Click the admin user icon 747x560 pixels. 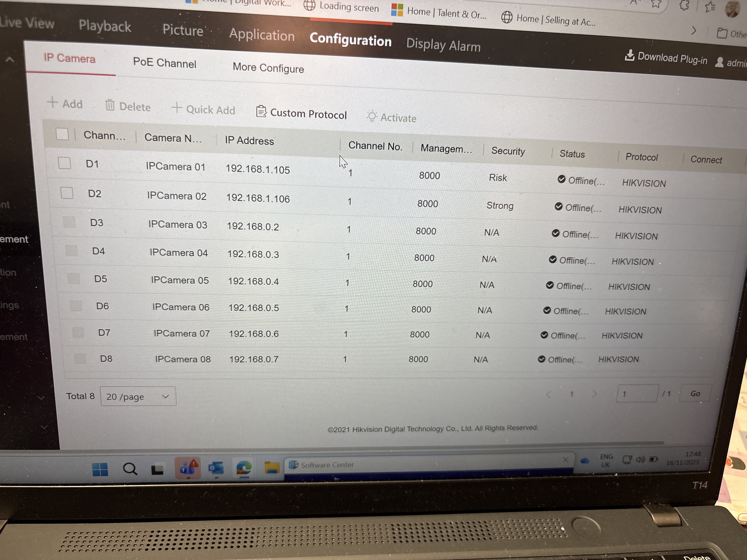click(x=719, y=62)
